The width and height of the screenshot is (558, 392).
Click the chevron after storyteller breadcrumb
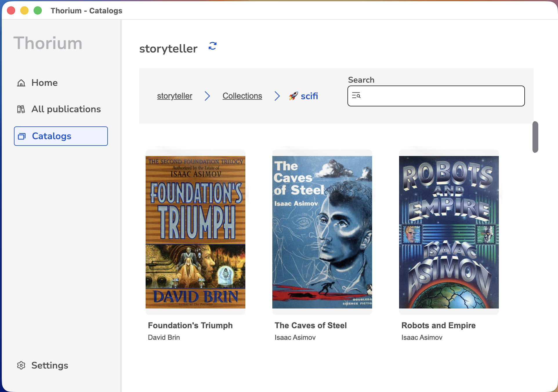pyautogui.click(x=207, y=96)
